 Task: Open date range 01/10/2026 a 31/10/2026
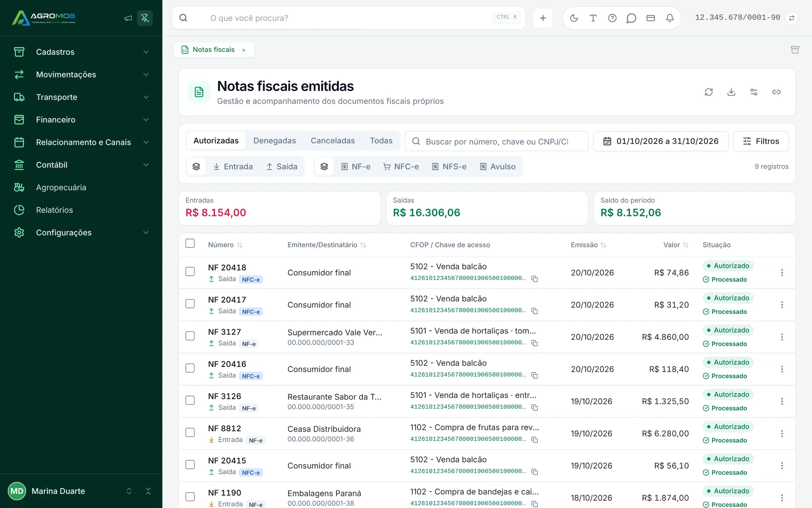point(661,141)
